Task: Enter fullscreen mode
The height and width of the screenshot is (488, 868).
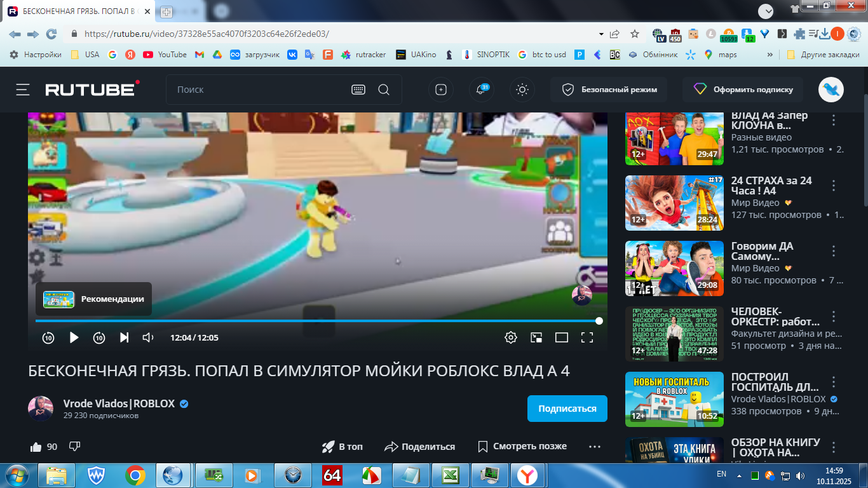Action: pyautogui.click(x=587, y=337)
